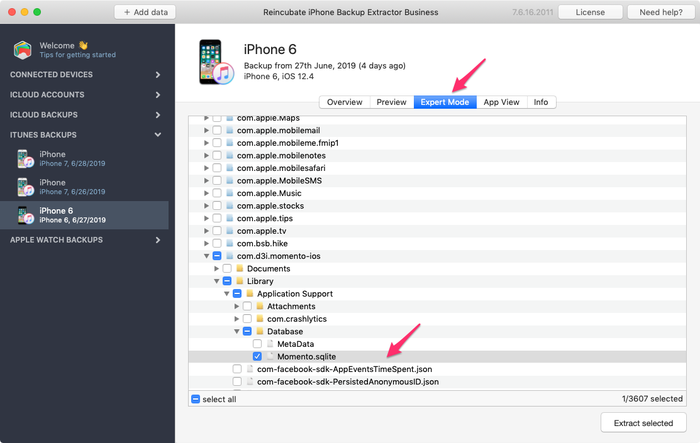Screen dimensions: 700x443
Task: Check the Documents folder checkbox
Action: coord(227,268)
